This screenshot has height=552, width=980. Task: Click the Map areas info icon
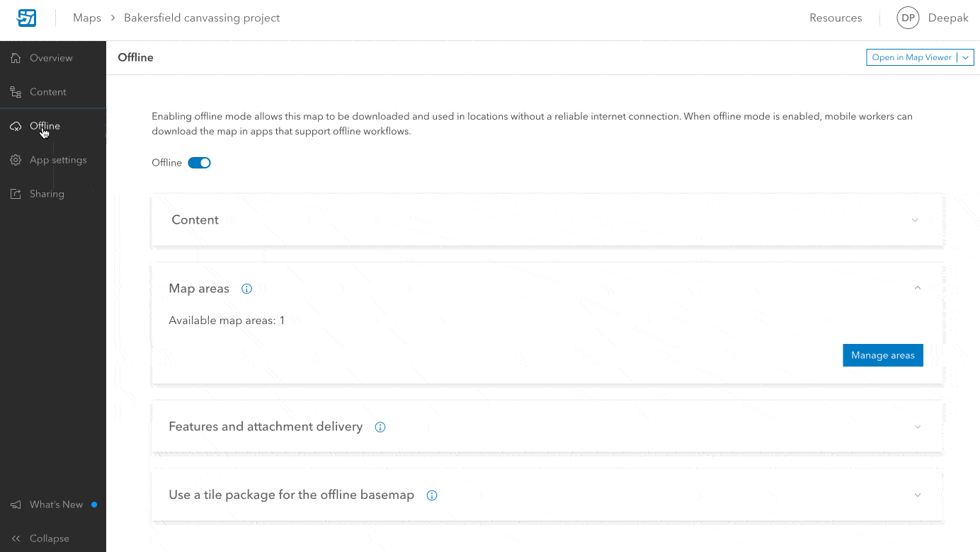pyautogui.click(x=246, y=289)
